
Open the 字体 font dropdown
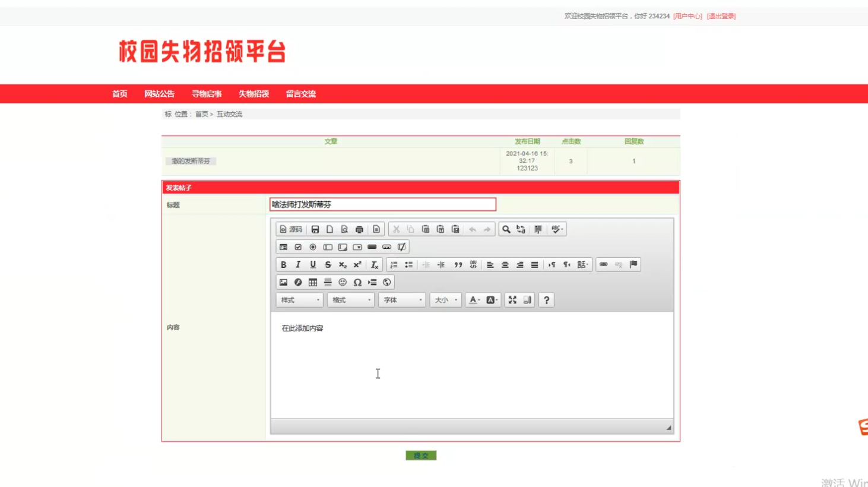(402, 301)
